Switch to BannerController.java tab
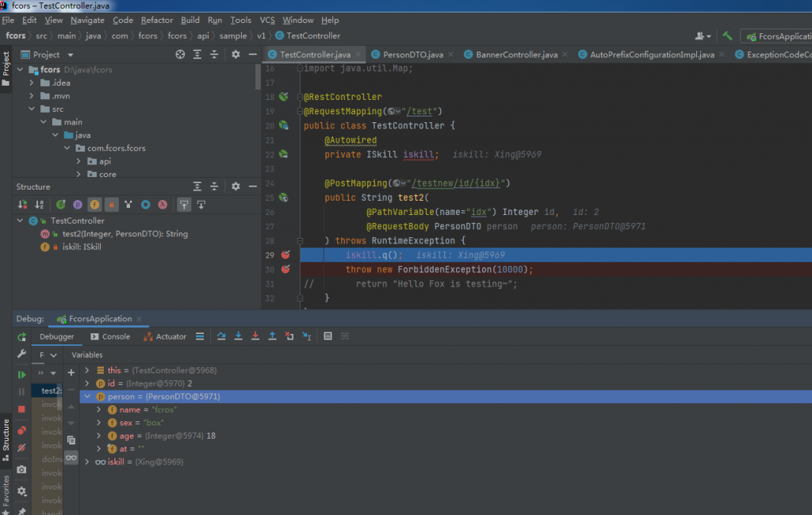This screenshot has width=812, height=515. (x=516, y=55)
